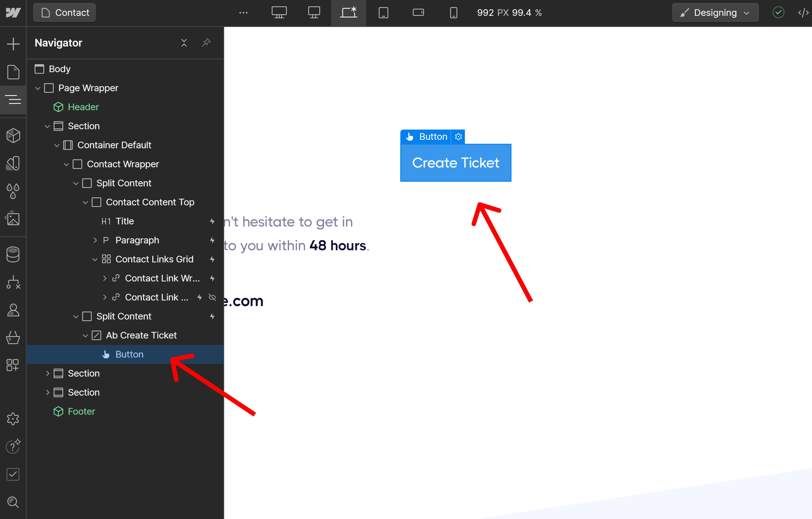Show the hidden Contact Link element
Screen dimensions: 812x519
(212, 297)
